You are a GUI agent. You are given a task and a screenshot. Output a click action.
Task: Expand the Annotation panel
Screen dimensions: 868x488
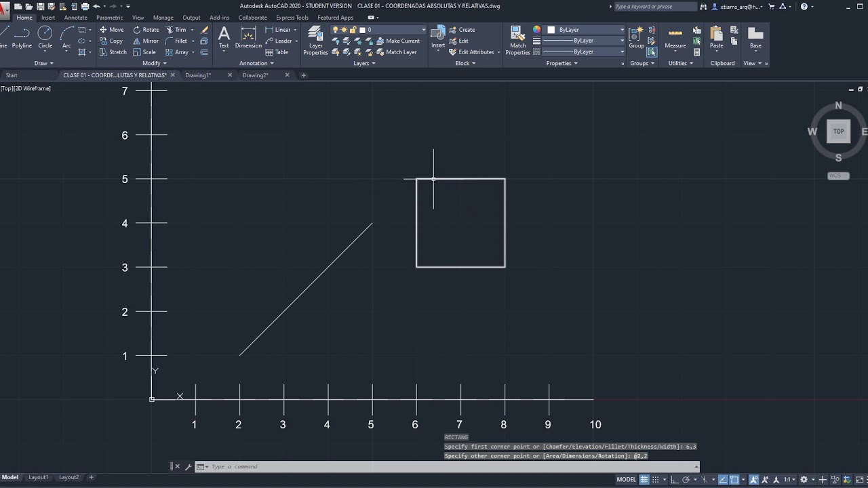[256, 63]
